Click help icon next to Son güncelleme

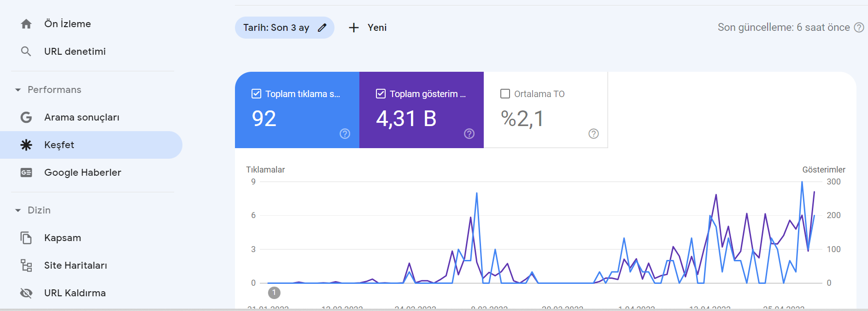tap(859, 28)
